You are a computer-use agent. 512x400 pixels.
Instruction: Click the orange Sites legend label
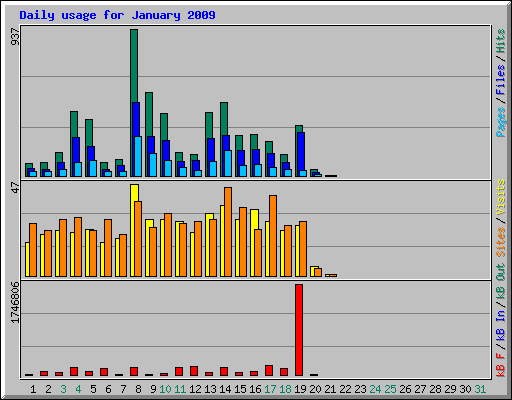tap(501, 242)
